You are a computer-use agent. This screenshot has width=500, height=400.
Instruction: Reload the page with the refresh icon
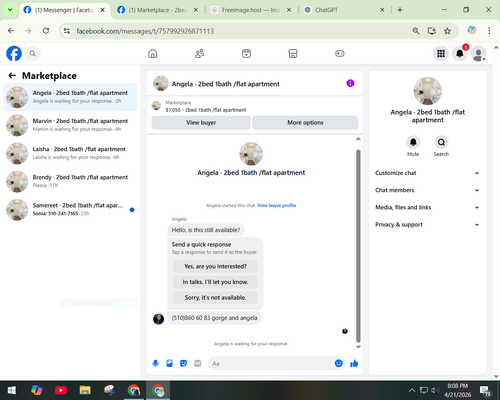(x=46, y=31)
